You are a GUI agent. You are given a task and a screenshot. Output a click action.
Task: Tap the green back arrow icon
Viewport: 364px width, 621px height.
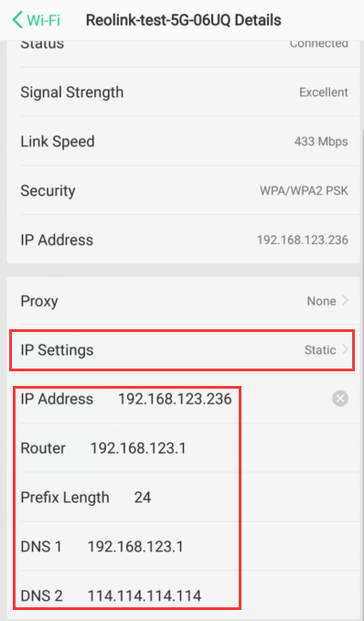[17, 19]
